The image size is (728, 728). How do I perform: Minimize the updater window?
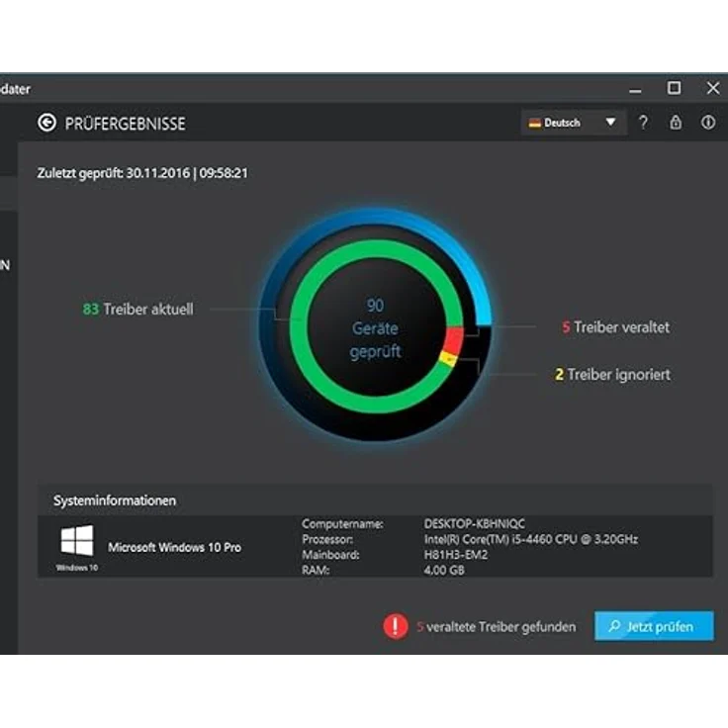[x=635, y=89]
